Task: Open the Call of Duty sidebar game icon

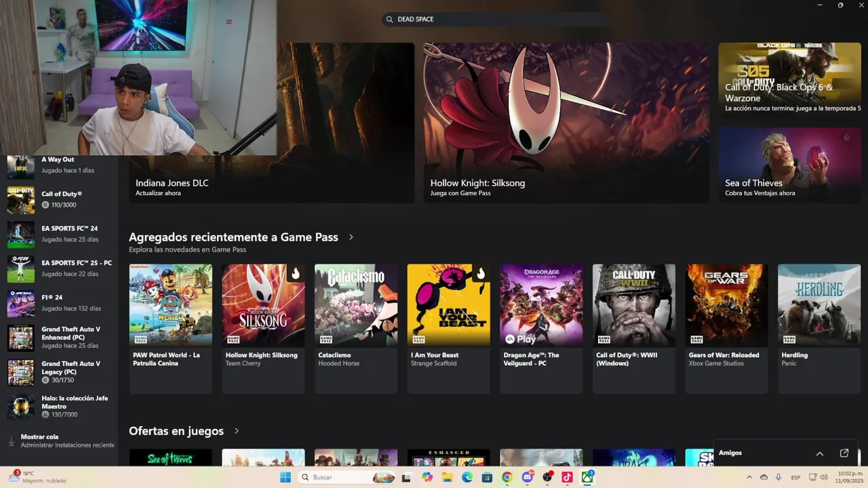Action: click(x=20, y=200)
